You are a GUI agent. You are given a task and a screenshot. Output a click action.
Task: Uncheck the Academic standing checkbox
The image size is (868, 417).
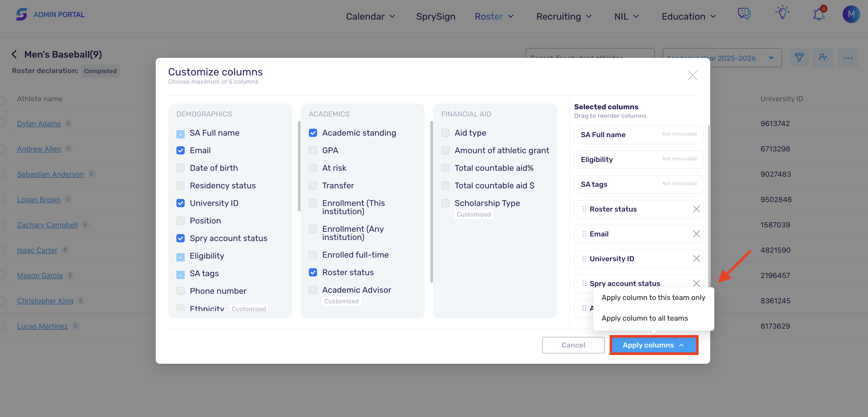(x=313, y=133)
